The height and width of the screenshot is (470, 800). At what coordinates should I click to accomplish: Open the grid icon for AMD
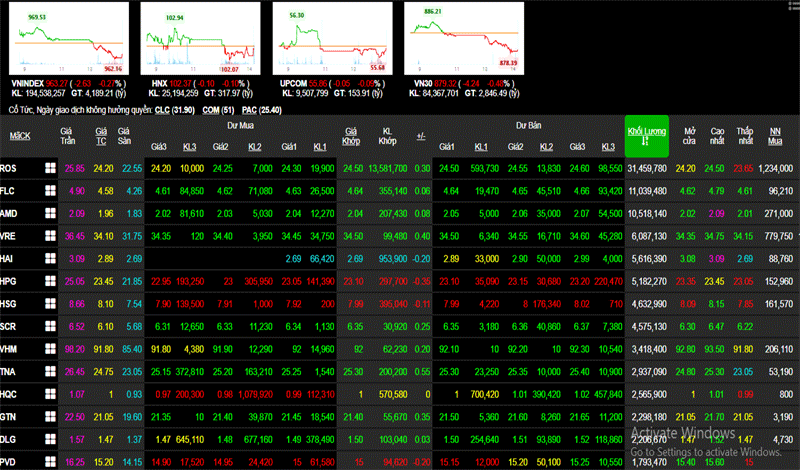click(50, 213)
